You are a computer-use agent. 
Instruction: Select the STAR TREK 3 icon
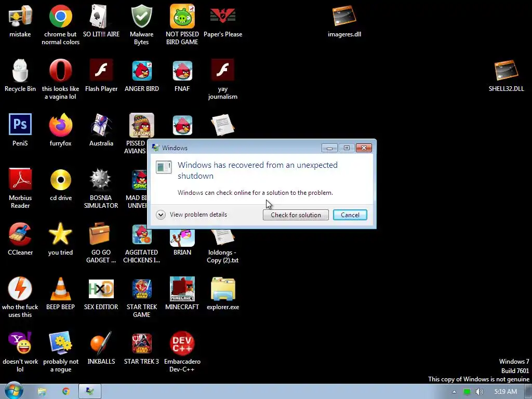(141, 343)
